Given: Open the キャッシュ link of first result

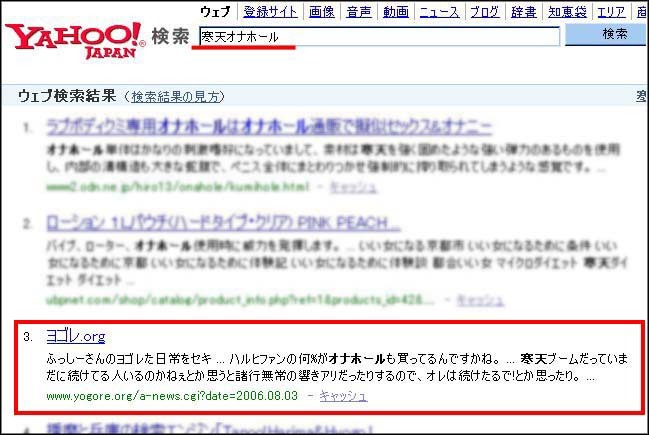Looking at the screenshot, I should (x=353, y=187).
